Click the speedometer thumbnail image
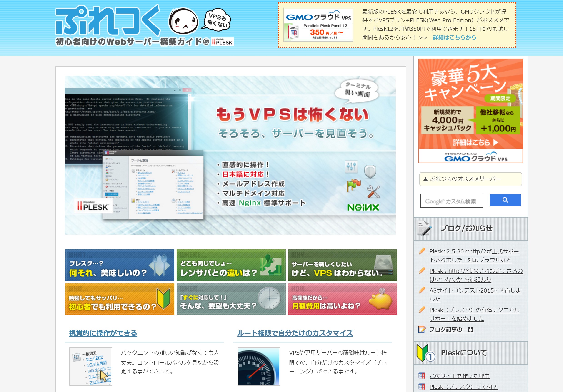The width and height of the screenshot is (563, 392). click(x=259, y=367)
